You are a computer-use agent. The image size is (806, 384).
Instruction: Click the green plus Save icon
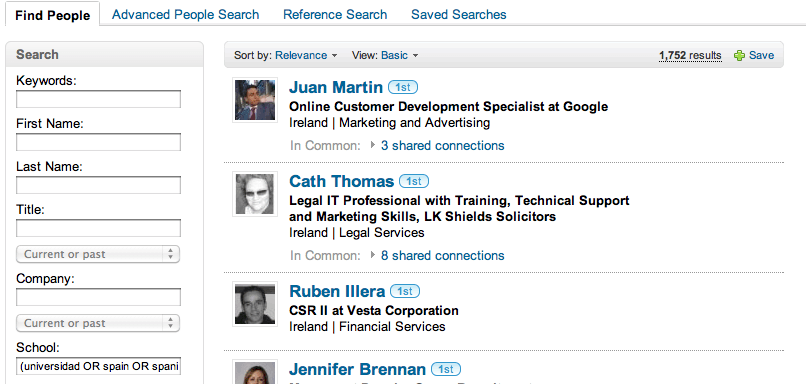pyautogui.click(x=739, y=56)
